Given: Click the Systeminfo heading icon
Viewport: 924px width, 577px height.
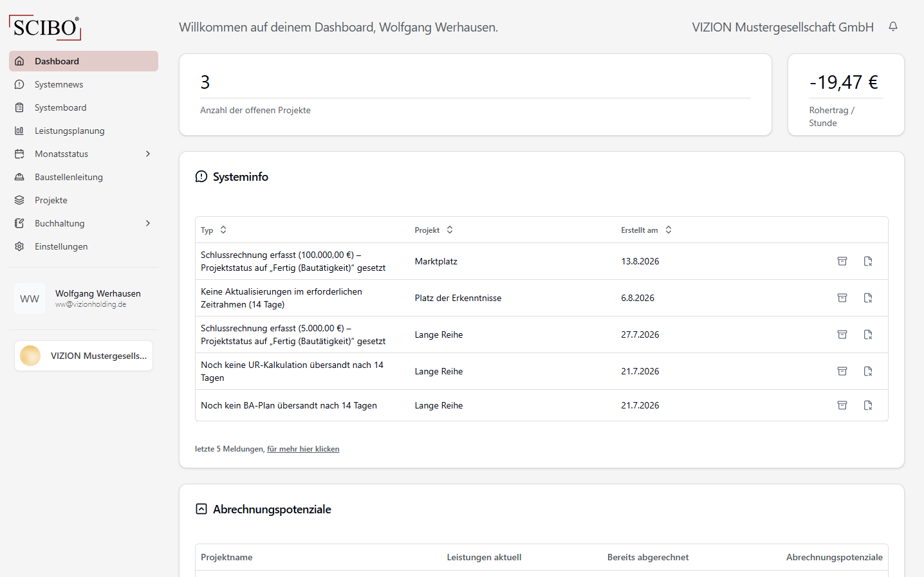Looking at the screenshot, I should point(201,176).
